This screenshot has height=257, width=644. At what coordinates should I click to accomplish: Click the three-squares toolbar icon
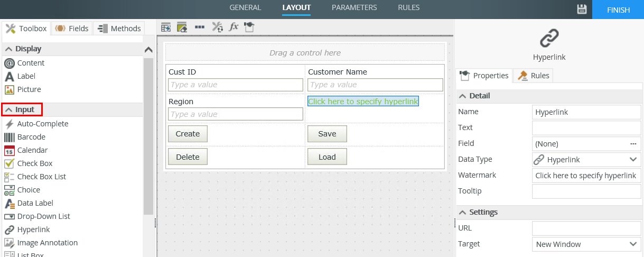pyautogui.click(x=200, y=27)
